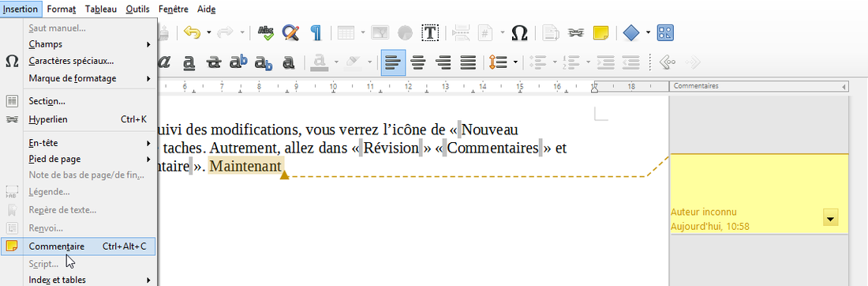Viewport: 868px width, 286px height.
Task: Apply the font color swatch
Action: pos(320,62)
